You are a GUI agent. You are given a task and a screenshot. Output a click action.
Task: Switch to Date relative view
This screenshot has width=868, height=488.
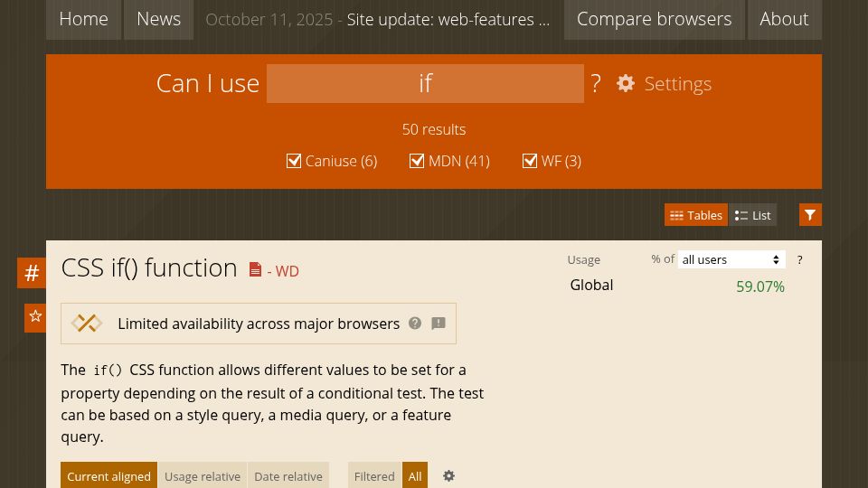(x=288, y=476)
